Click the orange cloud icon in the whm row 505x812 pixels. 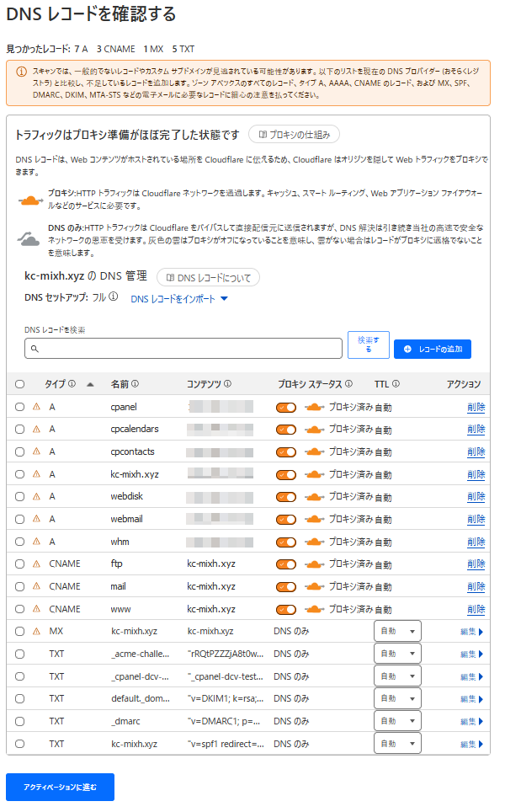314,542
